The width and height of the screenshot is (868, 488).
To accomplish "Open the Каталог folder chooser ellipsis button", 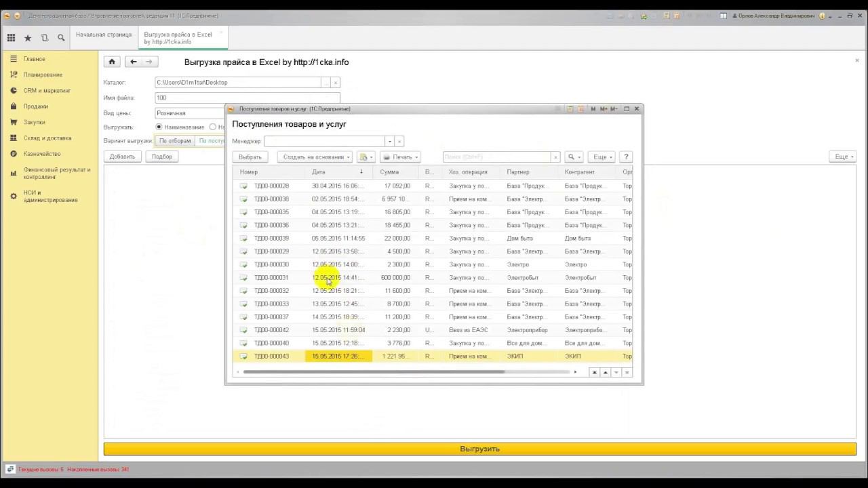I will [325, 82].
